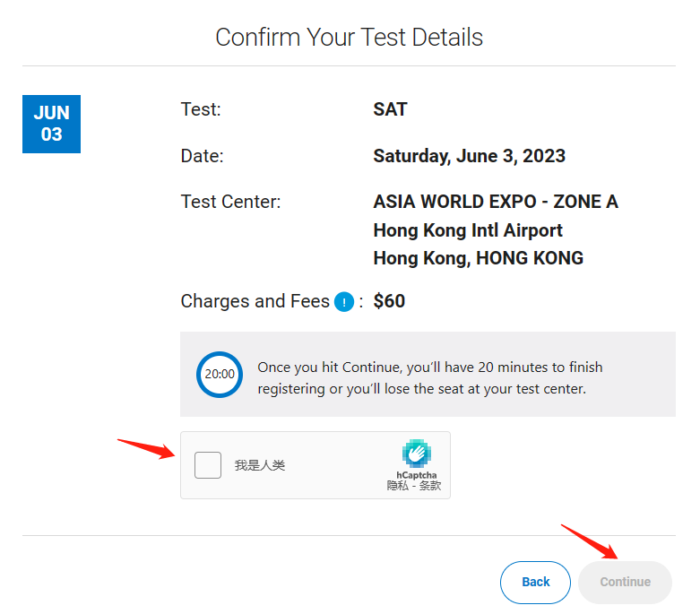Viewport: 700px width, 614px height.
Task: Click the 20:00 countdown timer circle
Action: (220, 374)
